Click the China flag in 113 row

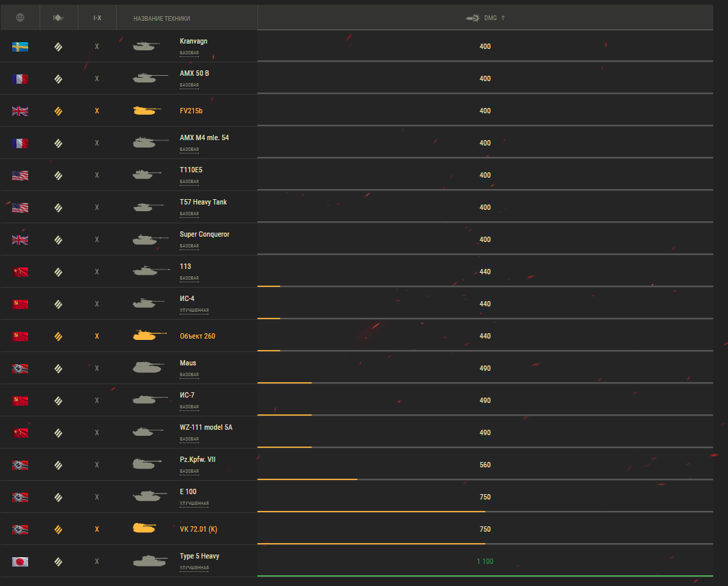pos(20,272)
